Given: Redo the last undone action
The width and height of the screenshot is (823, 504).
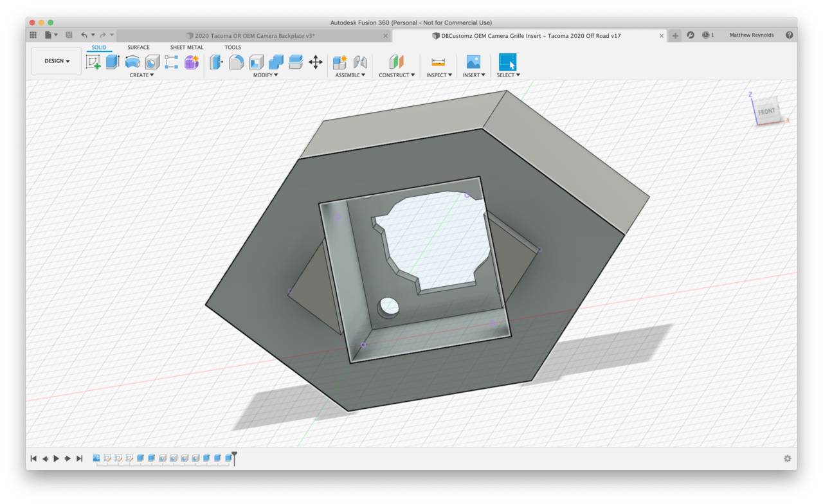Looking at the screenshot, I should pos(103,35).
